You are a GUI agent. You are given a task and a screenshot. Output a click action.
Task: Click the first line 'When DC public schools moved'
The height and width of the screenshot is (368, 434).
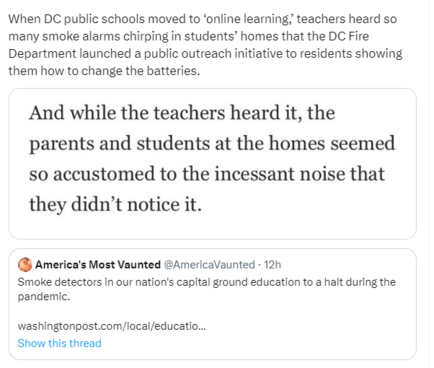point(203,19)
